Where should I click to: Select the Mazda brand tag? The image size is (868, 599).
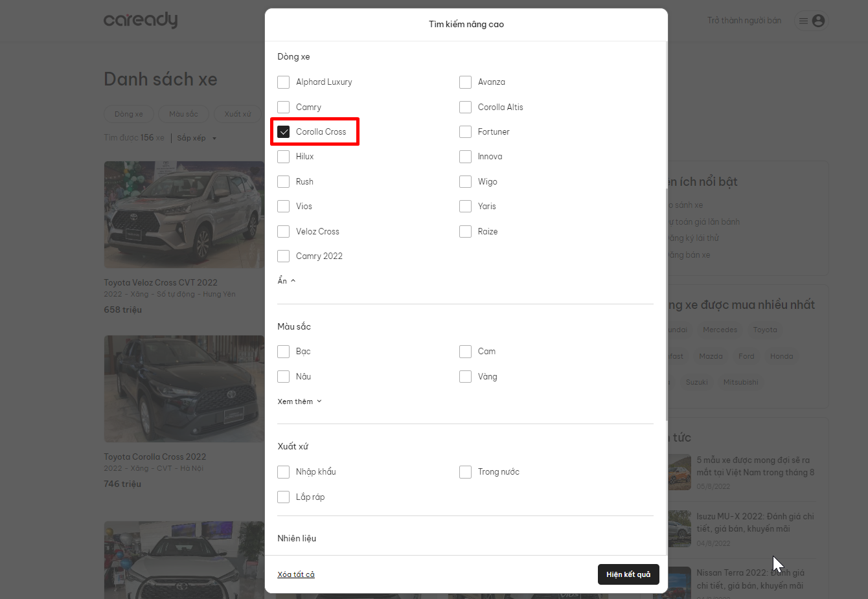click(711, 356)
